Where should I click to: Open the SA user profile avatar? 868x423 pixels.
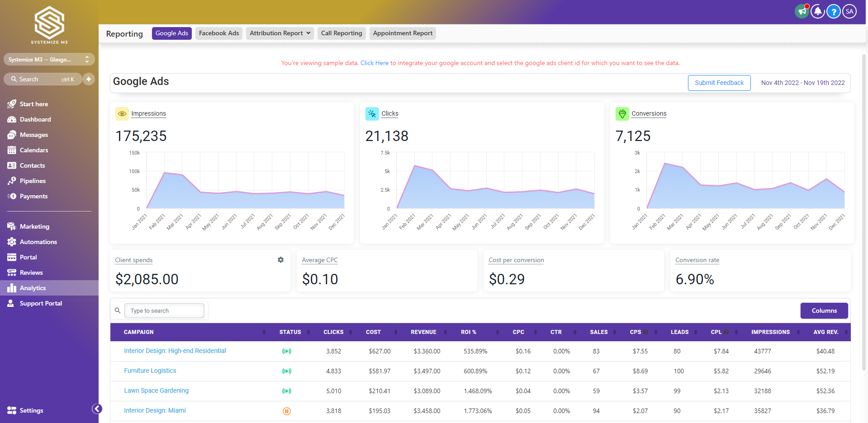tap(849, 11)
